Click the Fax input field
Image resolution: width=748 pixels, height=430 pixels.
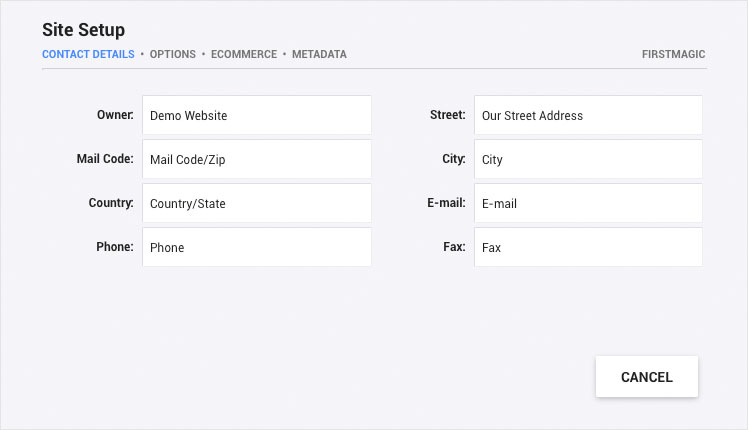point(588,247)
